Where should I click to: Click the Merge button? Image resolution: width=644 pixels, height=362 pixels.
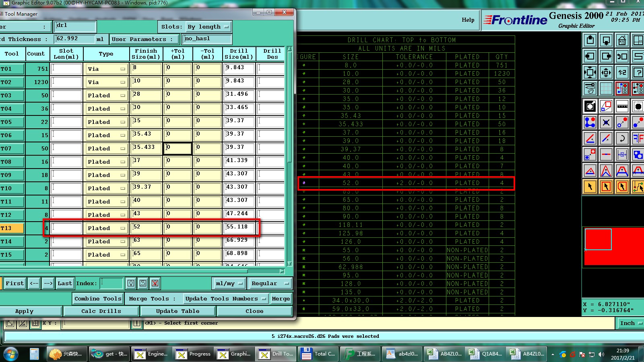281,298
